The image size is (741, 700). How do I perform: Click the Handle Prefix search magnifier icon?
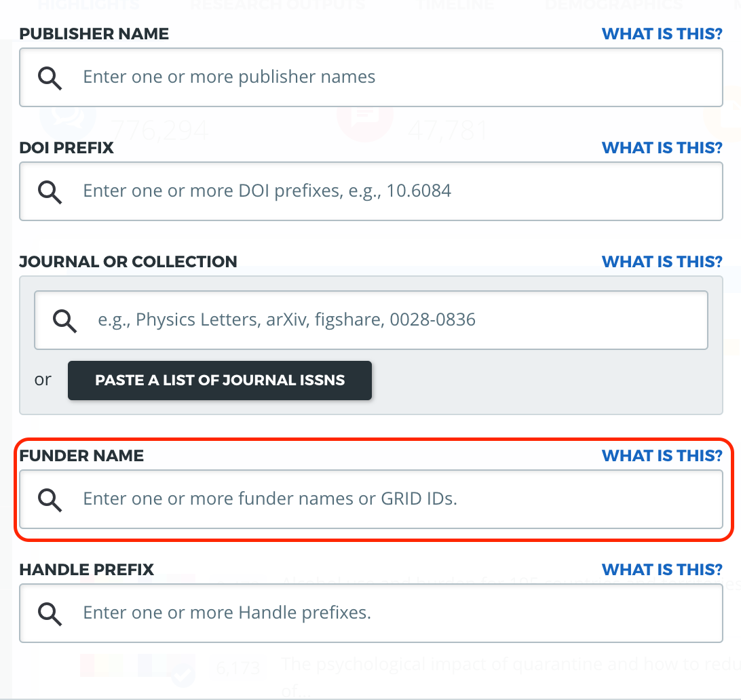pos(50,614)
